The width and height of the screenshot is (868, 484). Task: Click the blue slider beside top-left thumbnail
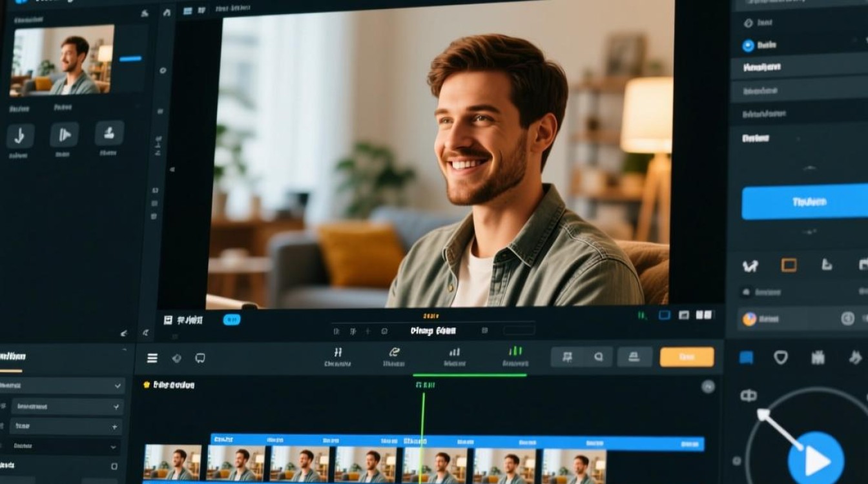pos(130,59)
